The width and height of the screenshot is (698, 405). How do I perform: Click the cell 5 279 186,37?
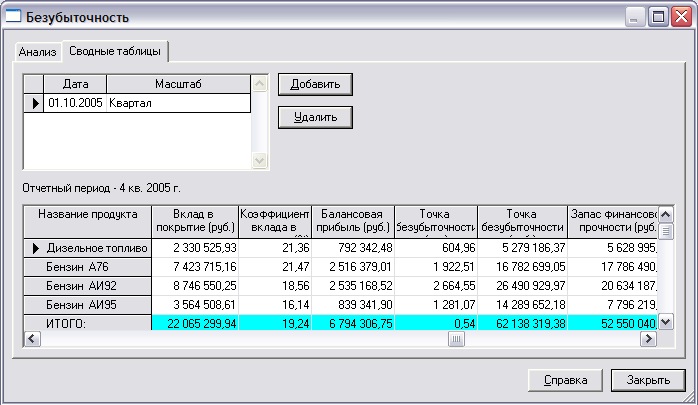coord(523,248)
